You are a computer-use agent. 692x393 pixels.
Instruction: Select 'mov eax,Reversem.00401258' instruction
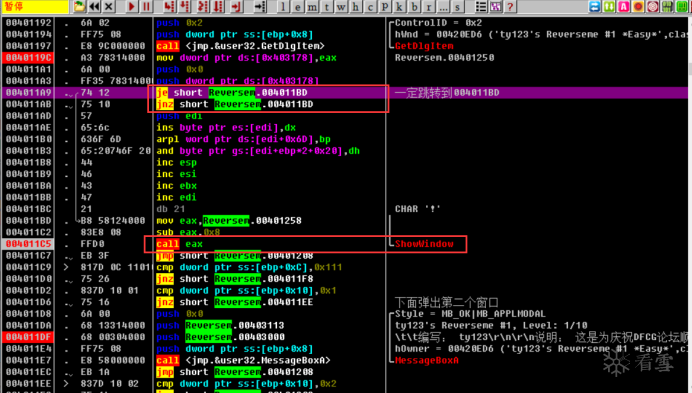click(229, 220)
